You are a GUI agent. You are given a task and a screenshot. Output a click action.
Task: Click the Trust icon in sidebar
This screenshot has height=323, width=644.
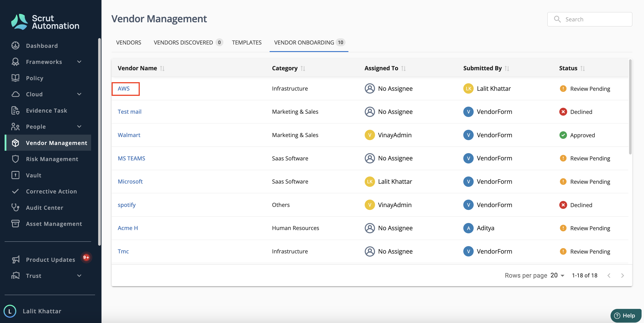15,275
